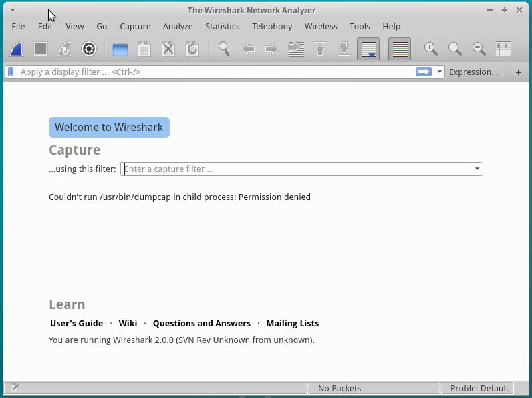Click the Go to first packet icon

coord(320,49)
